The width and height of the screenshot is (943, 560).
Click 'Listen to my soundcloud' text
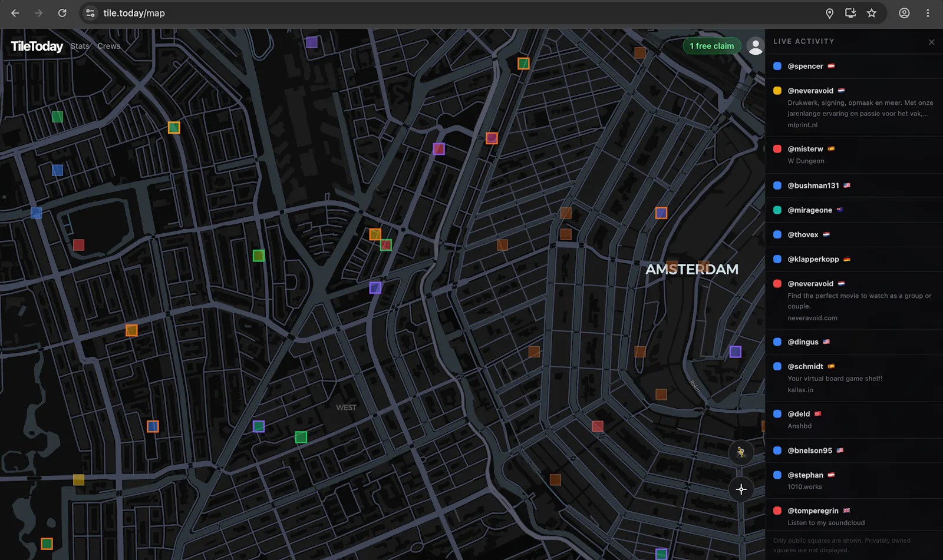(x=826, y=523)
